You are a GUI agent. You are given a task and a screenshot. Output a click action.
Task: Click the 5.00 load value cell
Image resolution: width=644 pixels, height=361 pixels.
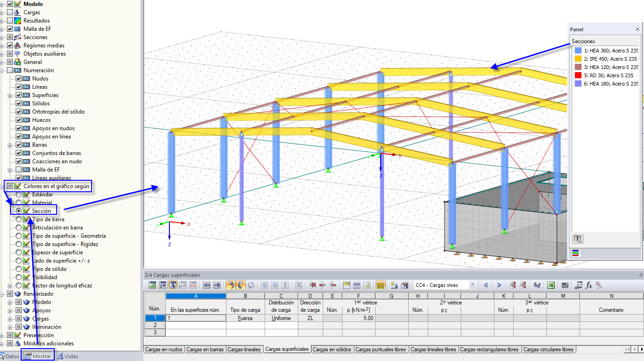click(359, 318)
